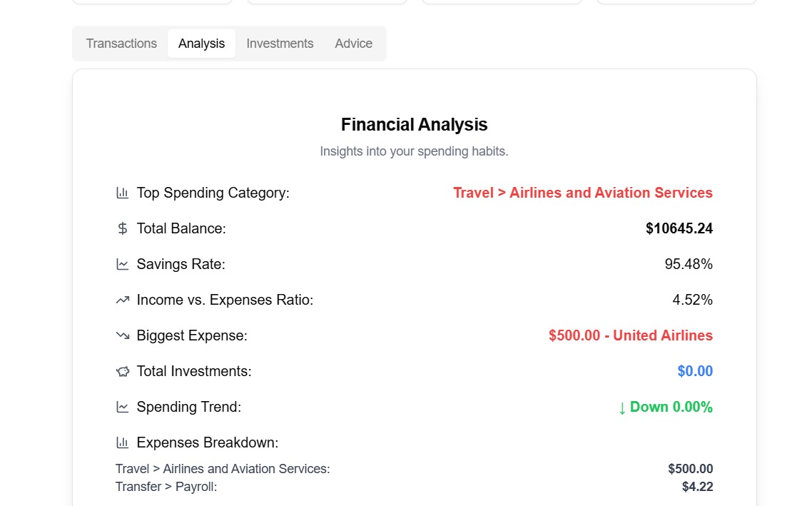Click the Transfer > Payroll breakdown row
This screenshot has height=506, width=812.
[166, 487]
